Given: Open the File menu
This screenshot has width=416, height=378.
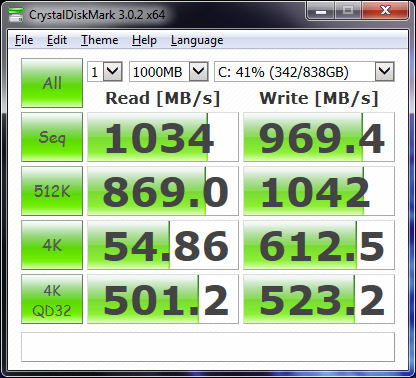Looking at the screenshot, I should pyautogui.click(x=24, y=40).
